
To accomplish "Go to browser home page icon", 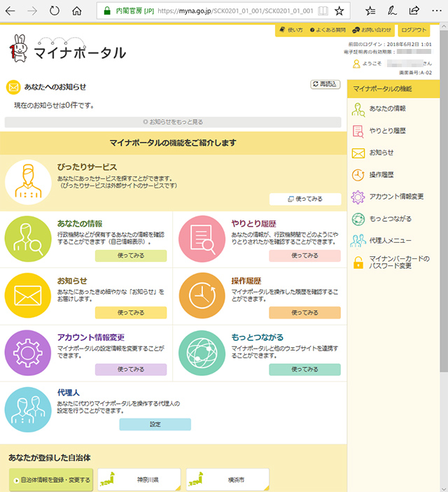I will 76,11.
